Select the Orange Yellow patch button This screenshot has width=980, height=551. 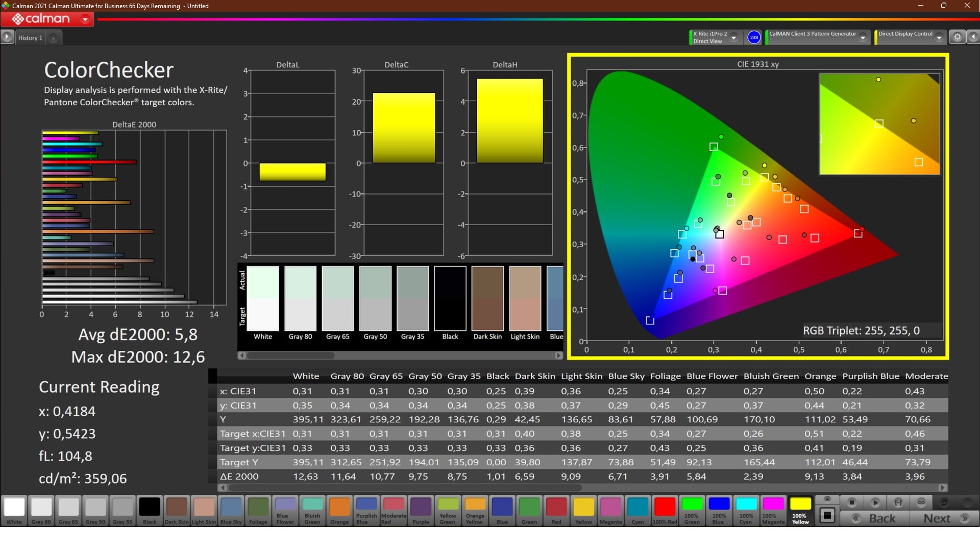pos(475,510)
